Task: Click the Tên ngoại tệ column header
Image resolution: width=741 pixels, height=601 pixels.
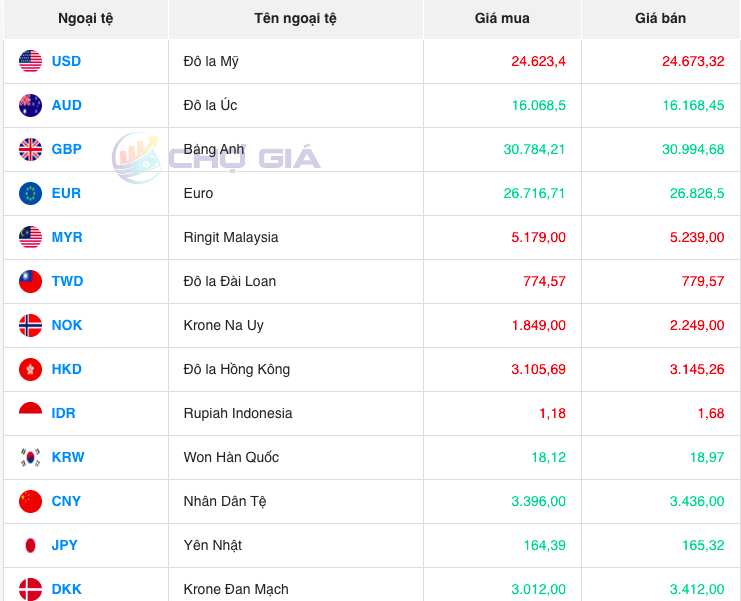Action: coord(295,18)
